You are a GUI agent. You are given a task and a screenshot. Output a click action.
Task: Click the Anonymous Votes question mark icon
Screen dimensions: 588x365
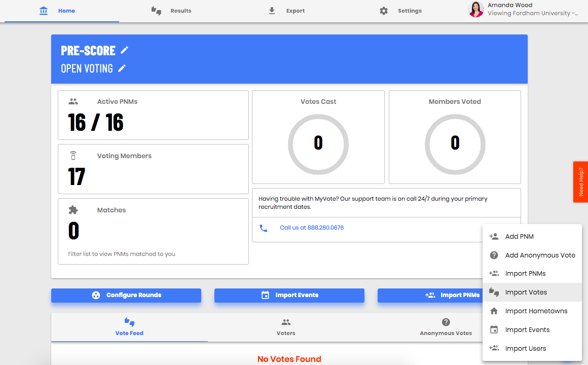[x=446, y=322]
